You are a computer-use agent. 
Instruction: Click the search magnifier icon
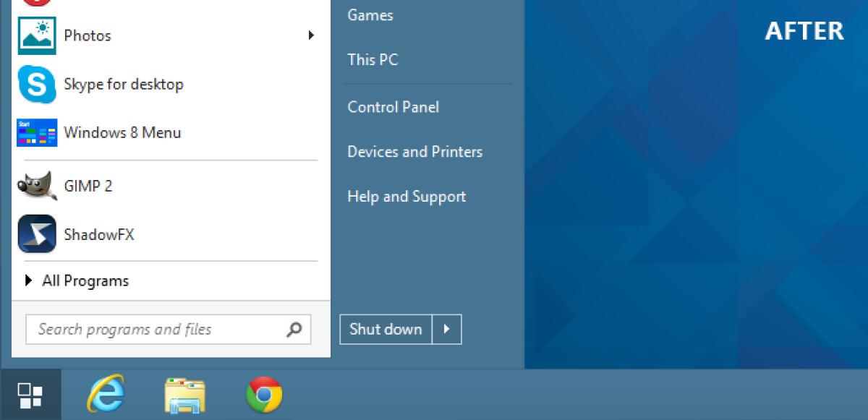coord(294,329)
